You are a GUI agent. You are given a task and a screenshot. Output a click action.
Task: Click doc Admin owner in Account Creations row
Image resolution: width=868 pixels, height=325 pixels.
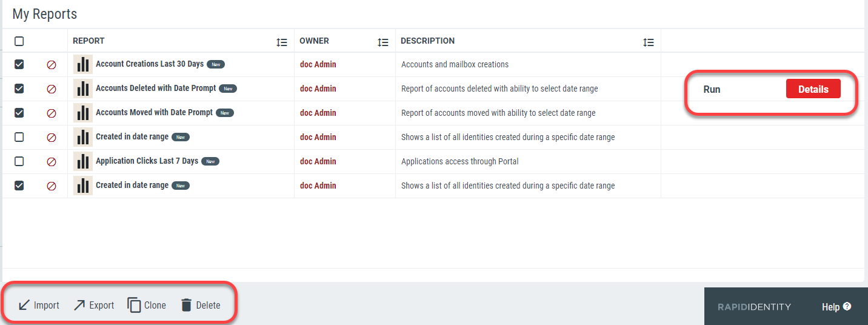click(x=318, y=64)
